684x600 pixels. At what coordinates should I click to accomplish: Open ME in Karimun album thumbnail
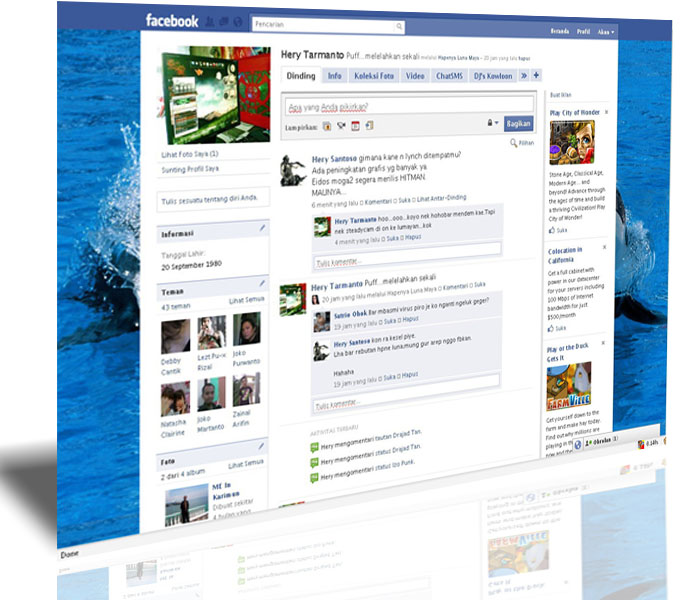point(187,505)
